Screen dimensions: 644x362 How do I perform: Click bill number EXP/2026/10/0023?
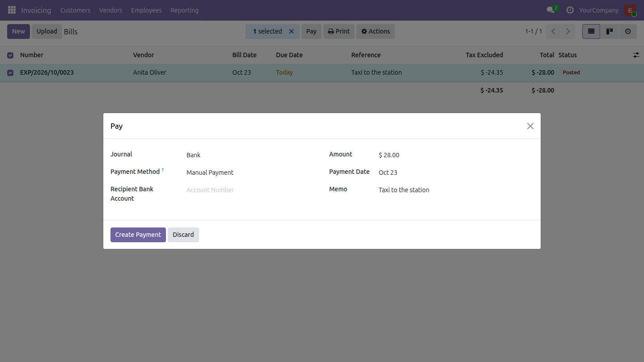(x=47, y=72)
